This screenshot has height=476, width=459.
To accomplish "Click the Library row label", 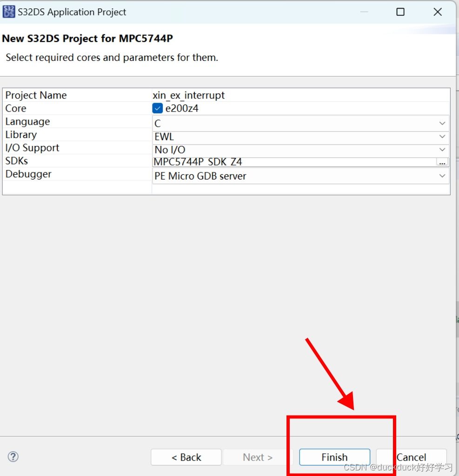I will tap(21, 135).
